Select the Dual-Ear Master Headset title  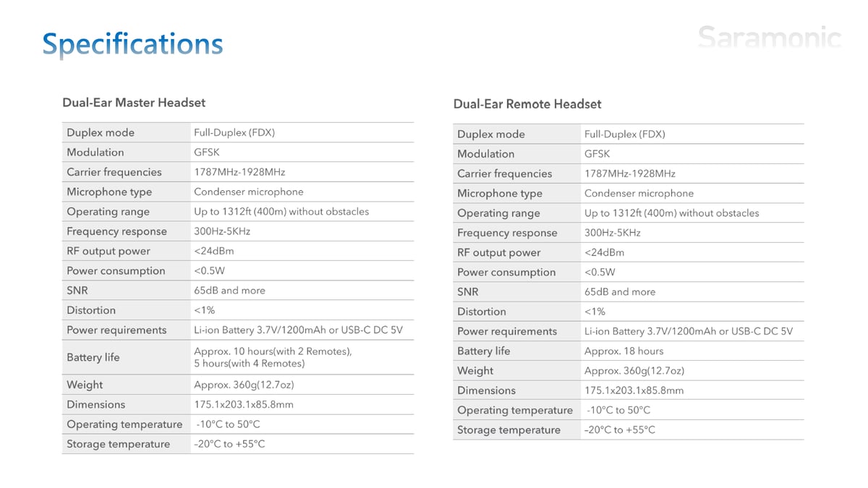134,103
